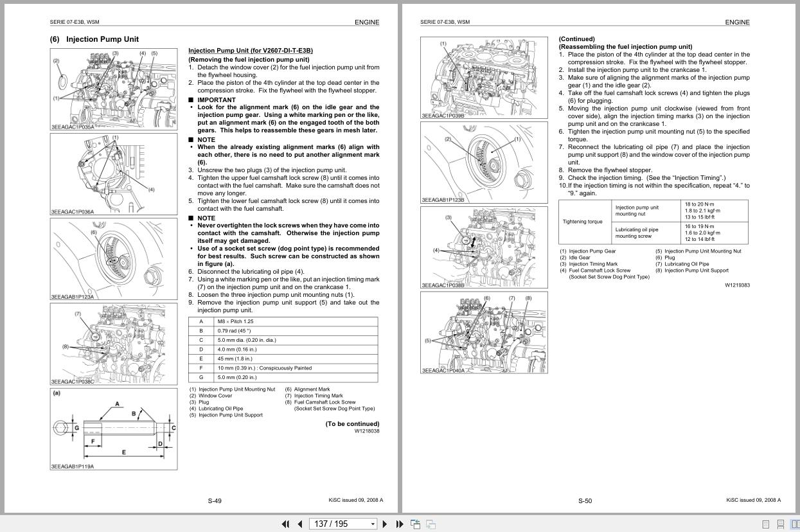Click legend entry '(1) Injection Pump Gear'
This screenshot has height=532, width=800.
(x=587, y=251)
